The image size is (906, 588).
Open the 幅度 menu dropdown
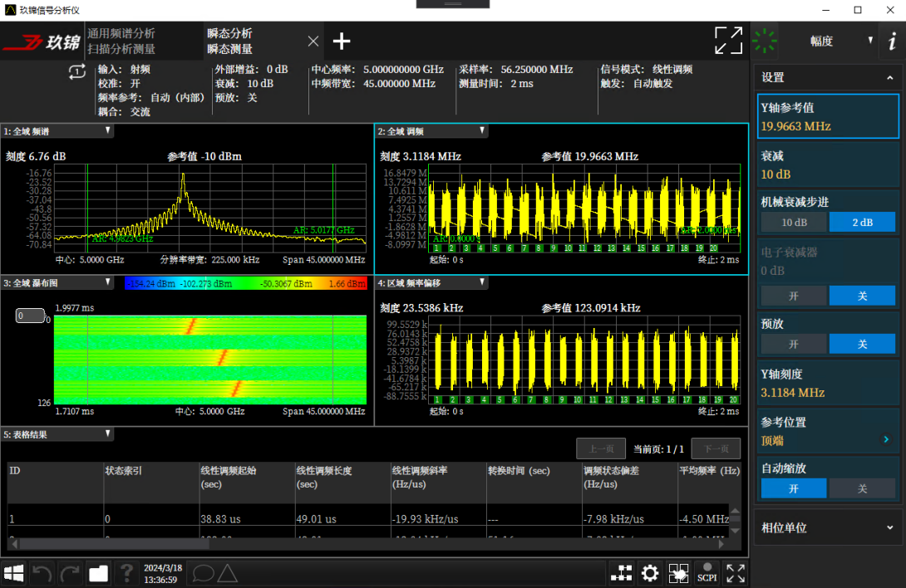pos(829,41)
